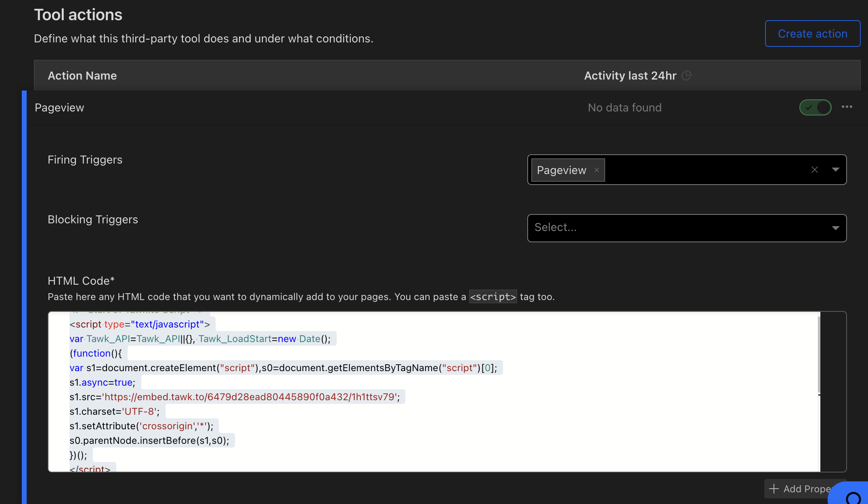The width and height of the screenshot is (868, 504).
Task: Open the three-dot options menu for Pageview
Action: click(x=847, y=107)
